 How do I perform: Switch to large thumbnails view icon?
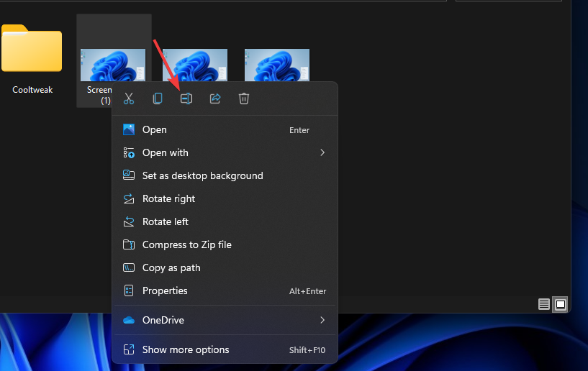561,304
